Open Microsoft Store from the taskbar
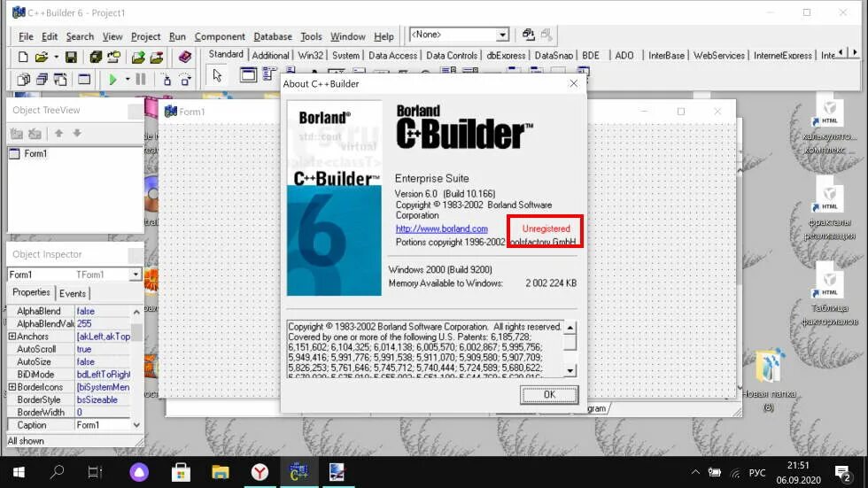The width and height of the screenshot is (868, 488). tap(181, 472)
